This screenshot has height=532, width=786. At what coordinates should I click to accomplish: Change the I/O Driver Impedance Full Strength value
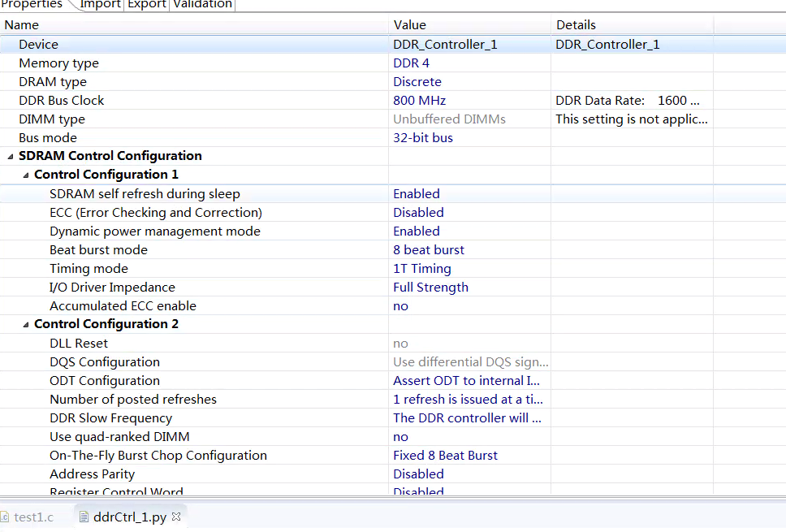click(430, 288)
